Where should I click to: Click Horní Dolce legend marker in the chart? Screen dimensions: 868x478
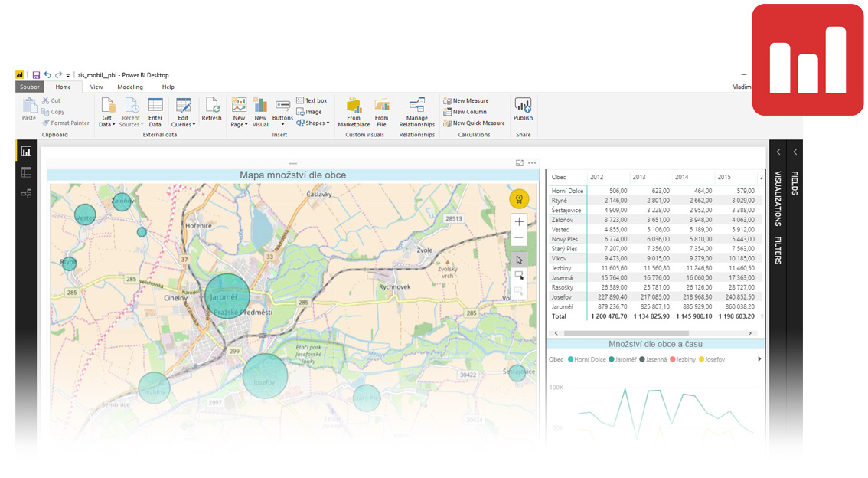(x=571, y=359)
